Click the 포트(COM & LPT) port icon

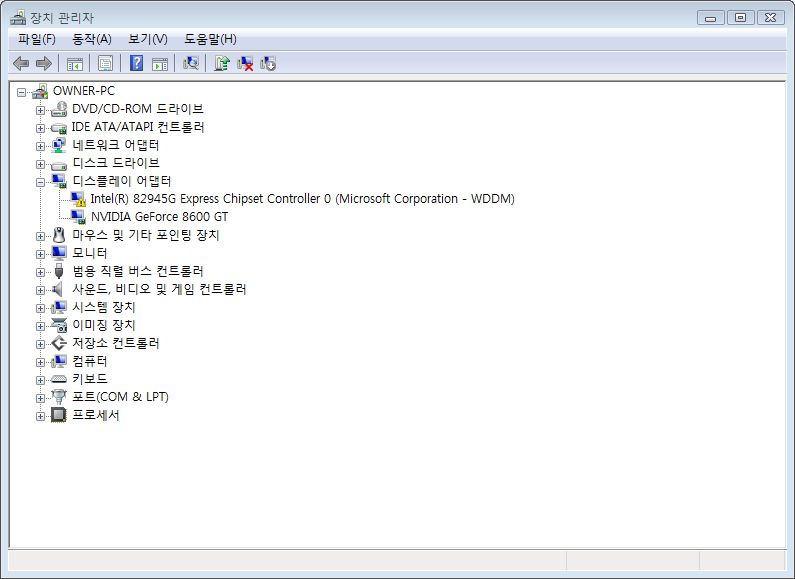(59, 397)
